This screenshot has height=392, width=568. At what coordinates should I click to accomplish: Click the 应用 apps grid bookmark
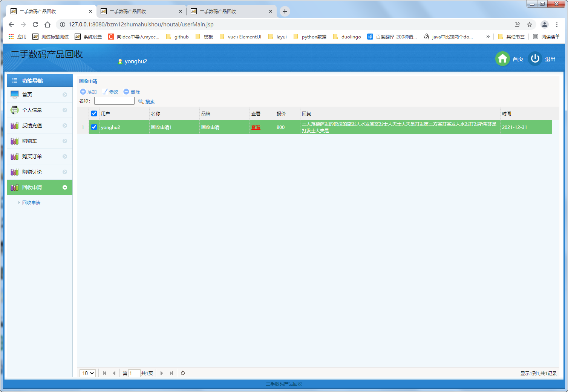pyautogui.click(x=17, y=37)
